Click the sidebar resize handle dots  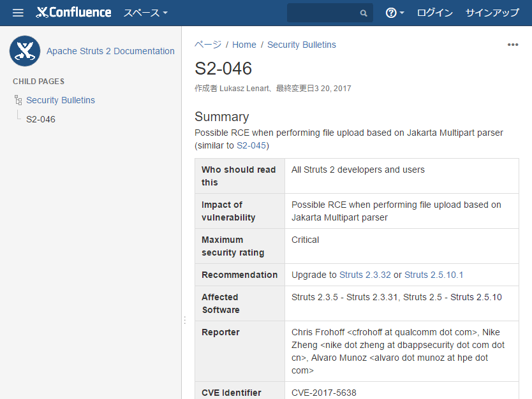(184, 320)
